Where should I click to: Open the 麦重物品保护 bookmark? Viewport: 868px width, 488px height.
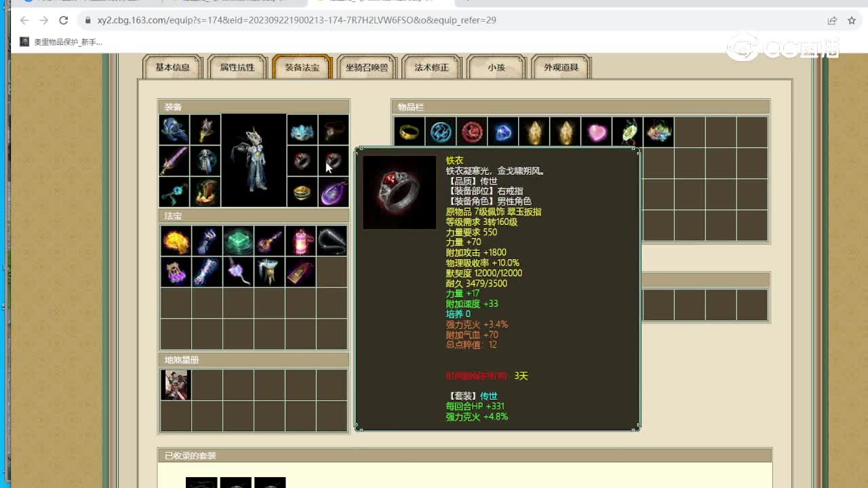61,42
